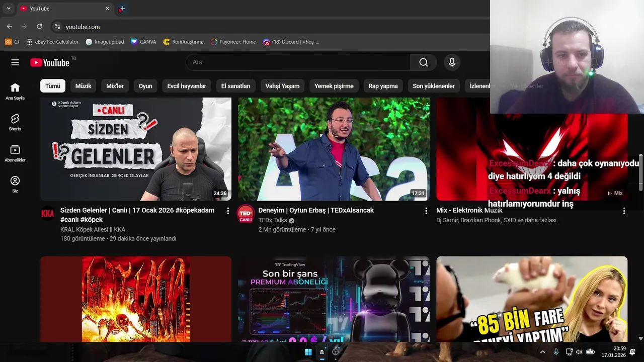Click the youtube.com address bar
This screenshot has height=362, width=644.
coord(272,27)
